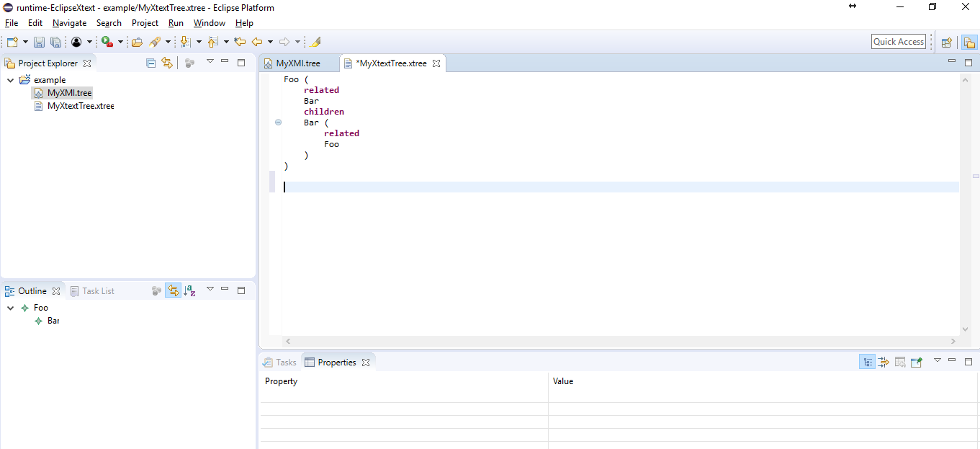Click the New wizard toolbar icon
Image resolution: width=980 pixels, height=449 pixels.
pyautogui.click(x=12, y=42)
